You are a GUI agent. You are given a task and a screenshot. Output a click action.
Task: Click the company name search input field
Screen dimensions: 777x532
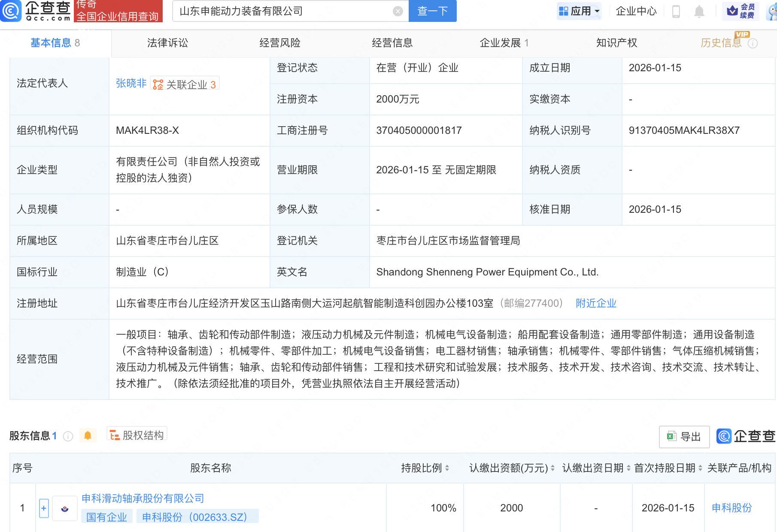288,11
